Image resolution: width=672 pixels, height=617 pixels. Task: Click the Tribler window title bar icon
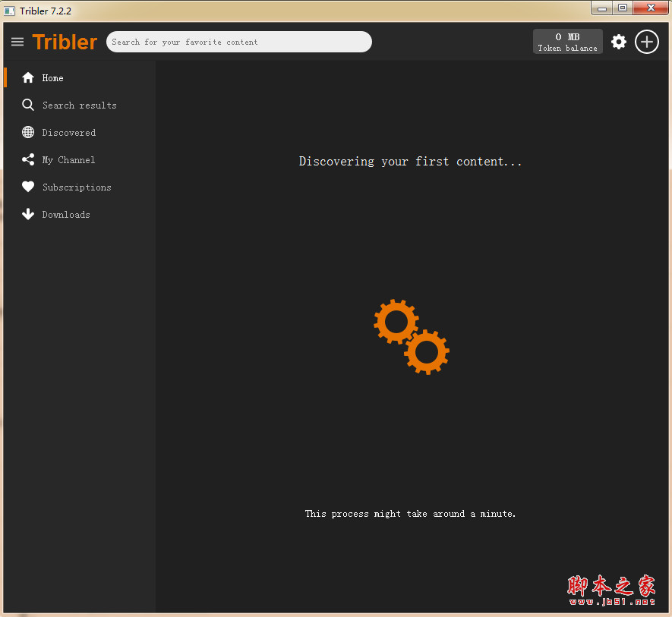point(9,11)
